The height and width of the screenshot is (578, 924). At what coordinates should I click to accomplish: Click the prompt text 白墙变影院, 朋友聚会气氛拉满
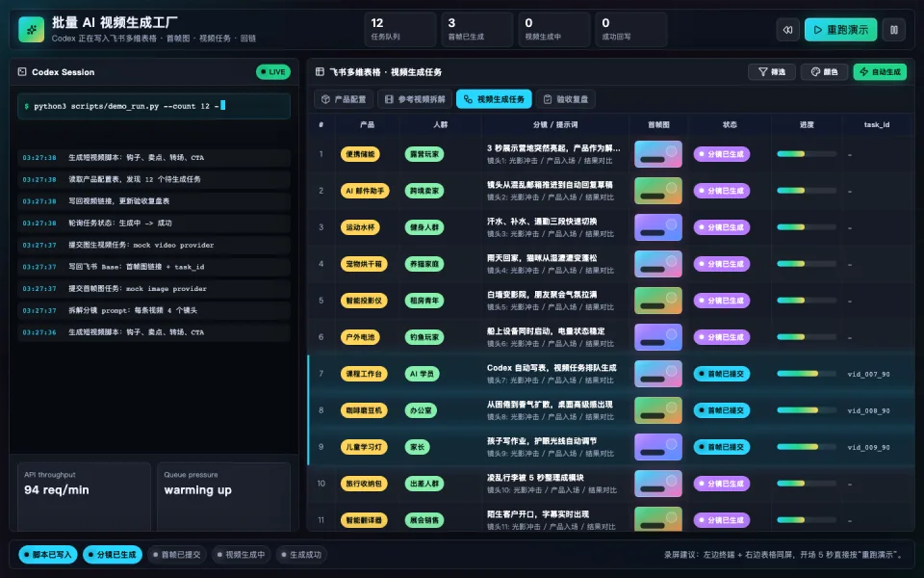point(542,295)
